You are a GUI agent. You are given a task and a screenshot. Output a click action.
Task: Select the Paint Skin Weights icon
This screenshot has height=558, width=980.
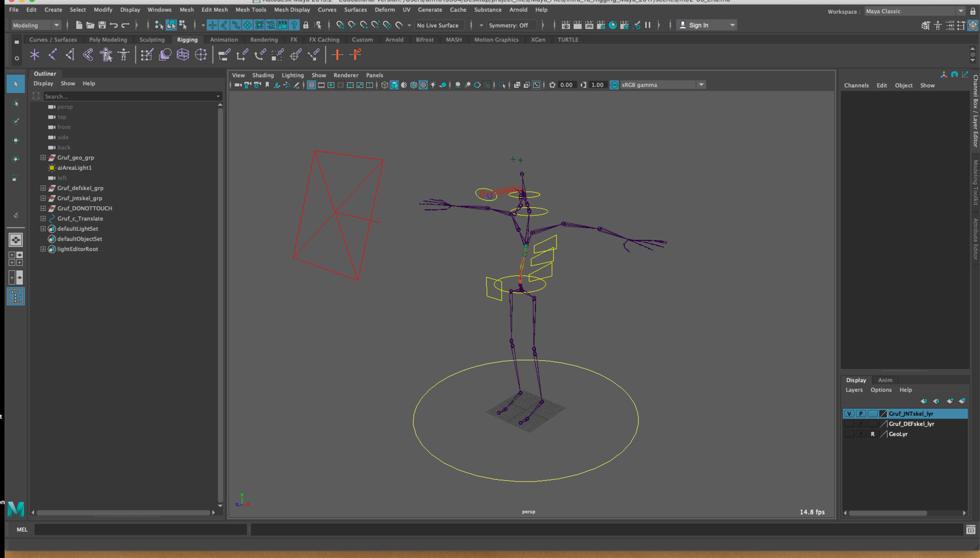click(x=146, y=55)
